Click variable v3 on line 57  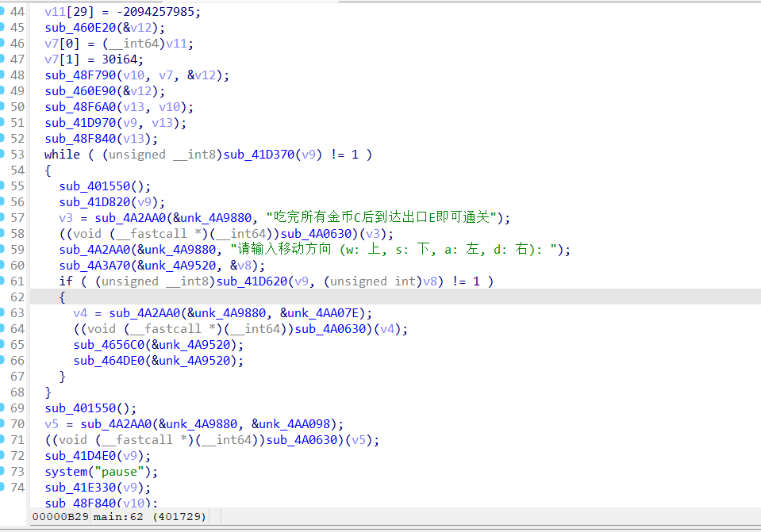[66, 218]
